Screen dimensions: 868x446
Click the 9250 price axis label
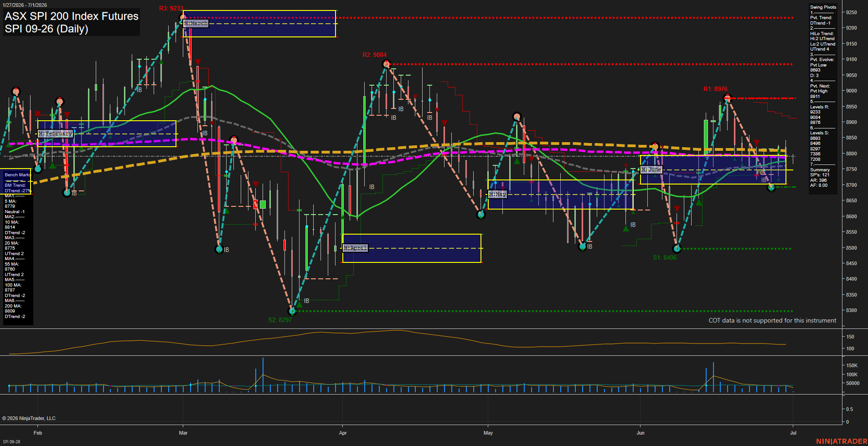852,13
